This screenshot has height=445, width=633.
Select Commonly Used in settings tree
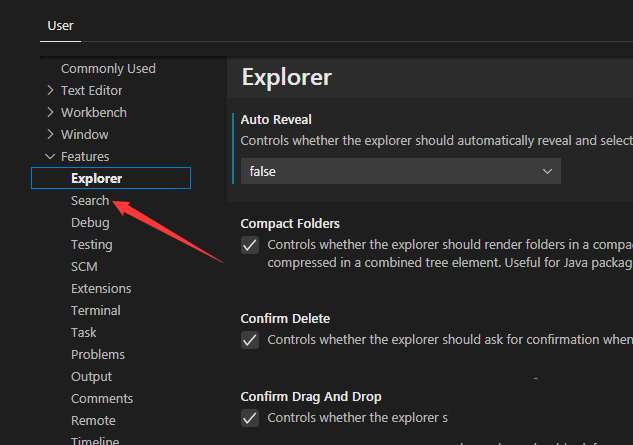pos(108,69)
